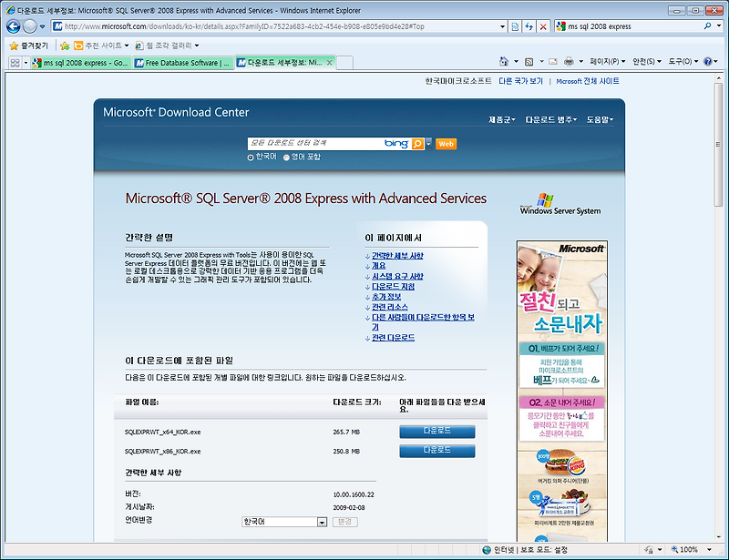Expand the address bar history dropdown

(x=502, y=26)
